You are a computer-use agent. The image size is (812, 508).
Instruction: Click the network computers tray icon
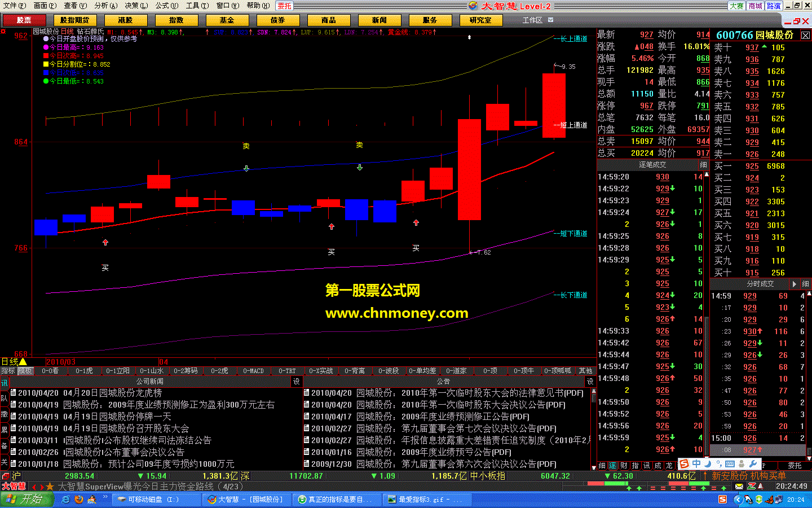[779, 500]
